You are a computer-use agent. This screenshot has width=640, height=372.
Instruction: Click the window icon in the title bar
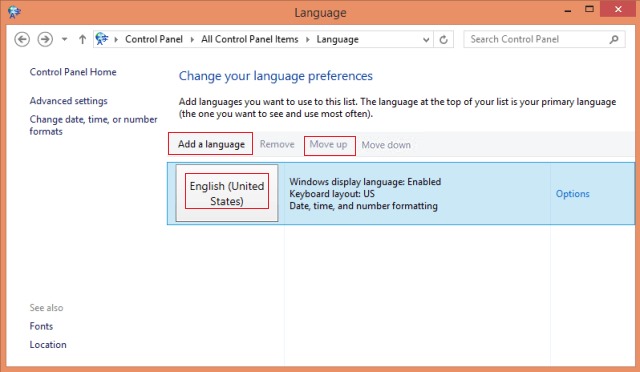pos(14,12)
